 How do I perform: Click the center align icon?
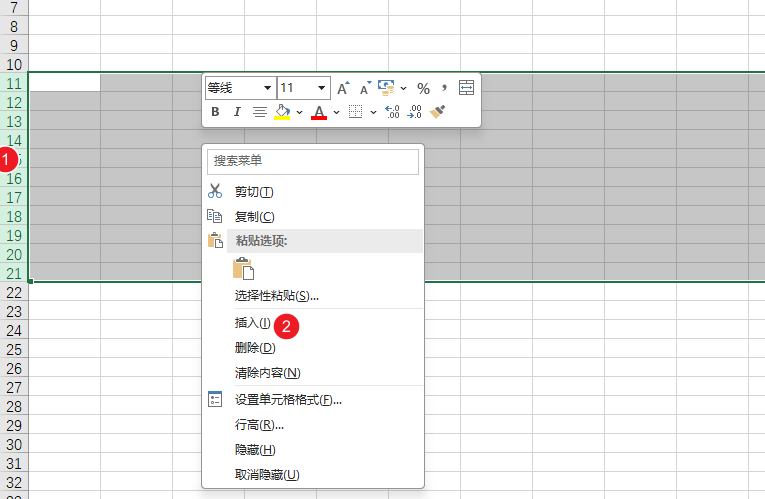(260, 112)
